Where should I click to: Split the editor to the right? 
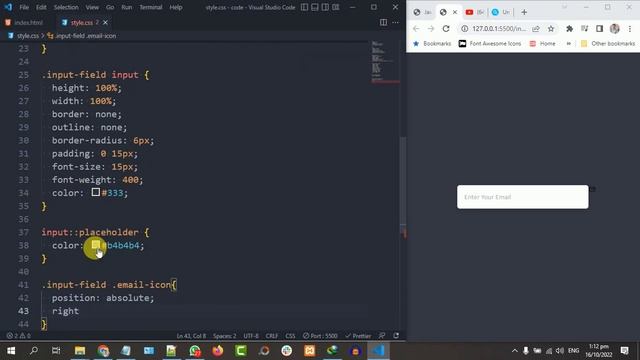(x=383, y=22)
